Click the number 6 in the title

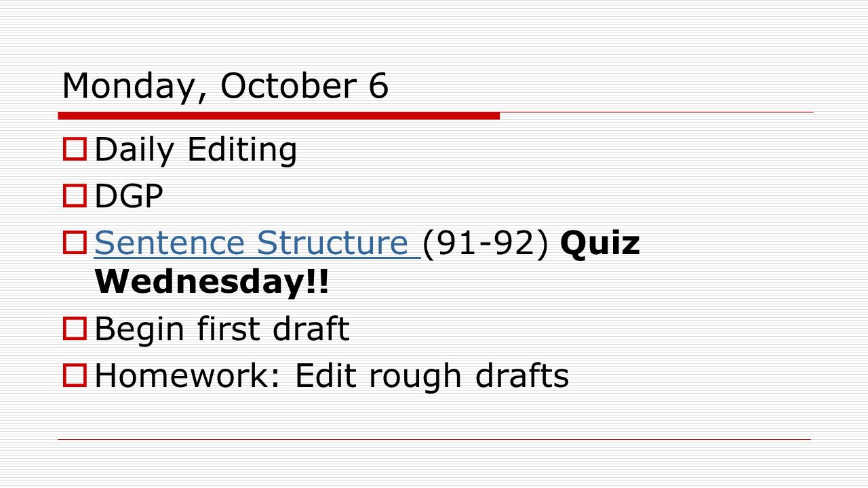coord(379,85)
